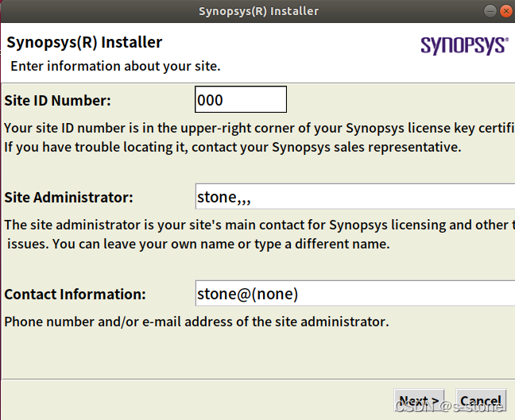
Task: Select the Contact Information input field
Action: (x=355, y=293)
